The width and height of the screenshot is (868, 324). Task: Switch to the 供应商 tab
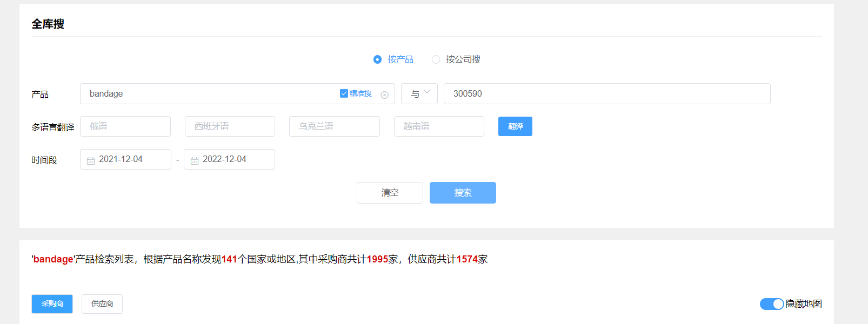point(102,304)
